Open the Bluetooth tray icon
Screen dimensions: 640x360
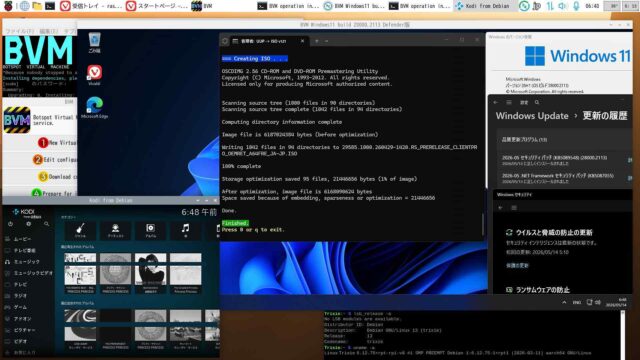537,6
